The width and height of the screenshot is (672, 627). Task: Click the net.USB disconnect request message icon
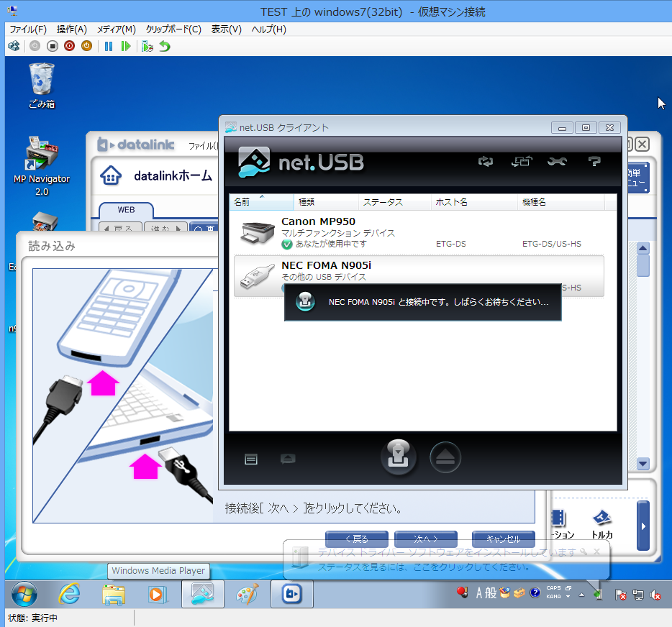coord(288,459)
